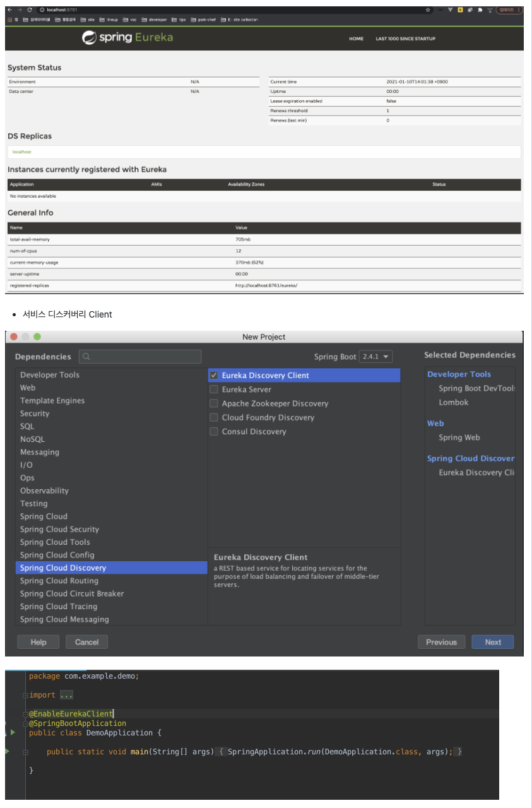Select Ops dependency category
This screenshot has width=532, height=808.
27,478
